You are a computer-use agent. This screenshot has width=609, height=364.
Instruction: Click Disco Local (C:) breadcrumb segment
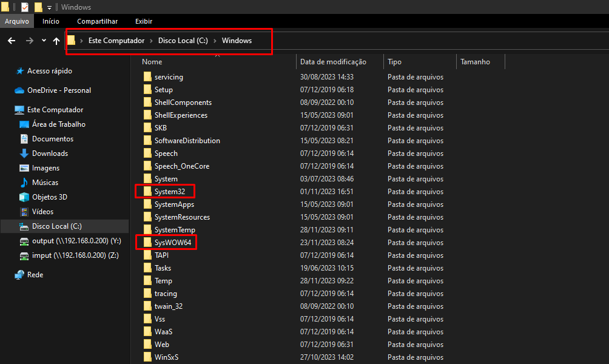(x=183, y=41)
